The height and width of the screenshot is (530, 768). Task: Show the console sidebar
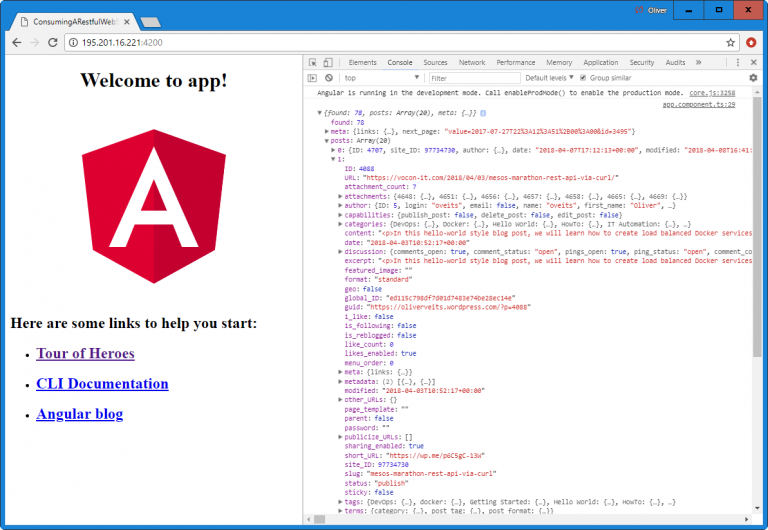tap(313, 77)
